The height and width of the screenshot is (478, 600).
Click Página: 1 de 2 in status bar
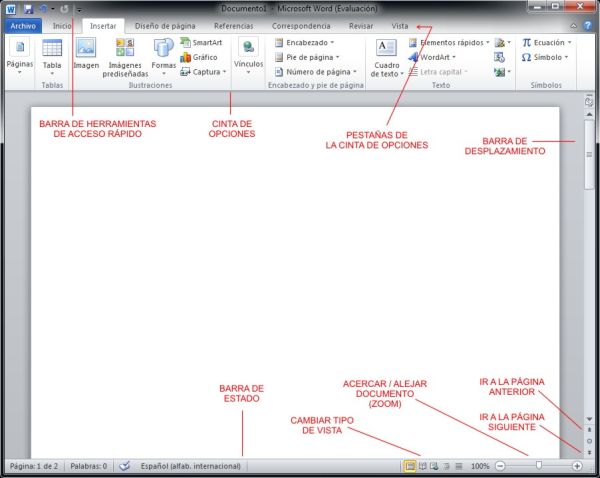coord(34,466)
